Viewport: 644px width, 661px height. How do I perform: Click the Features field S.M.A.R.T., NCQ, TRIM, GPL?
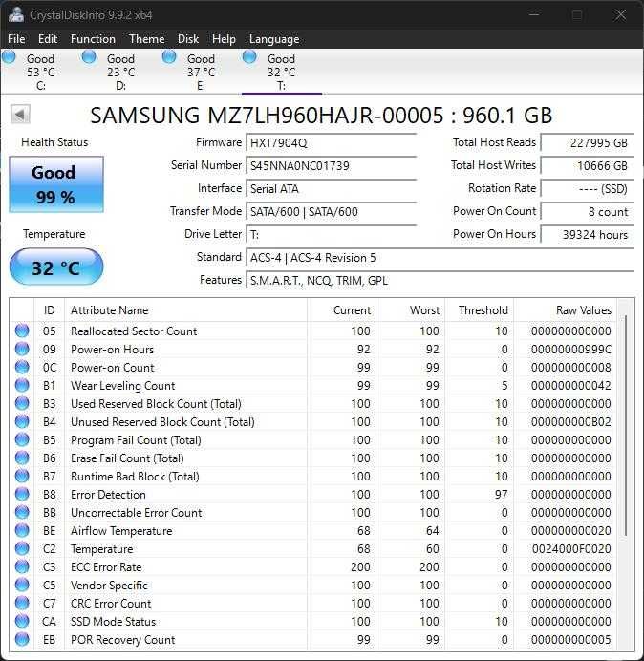point(440,280)
